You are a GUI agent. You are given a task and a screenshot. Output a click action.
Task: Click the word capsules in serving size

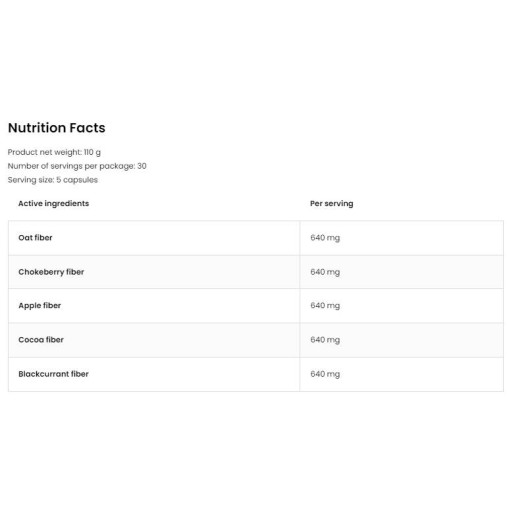pos(80,180)
